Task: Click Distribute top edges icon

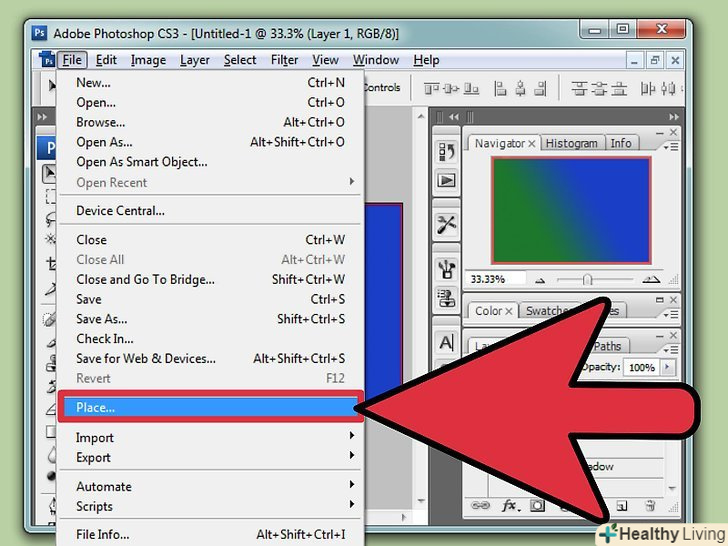Action: pyautogui.click(x=579, y=88)
